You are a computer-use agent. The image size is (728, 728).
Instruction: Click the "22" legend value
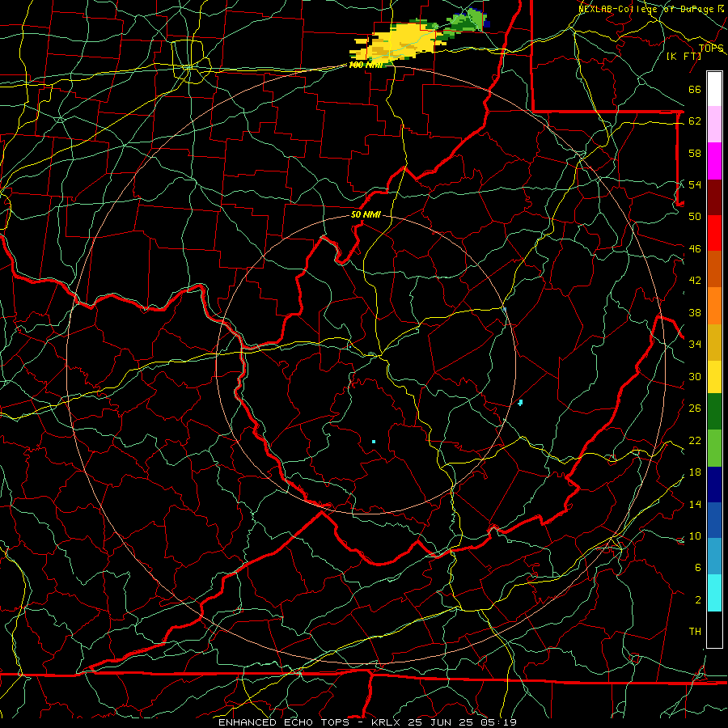[695, 440]
